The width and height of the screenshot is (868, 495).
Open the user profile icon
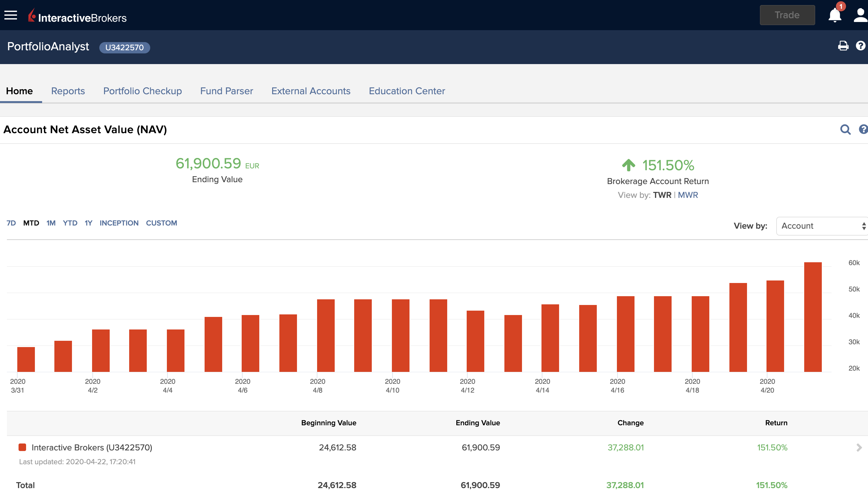pos(860,15)
